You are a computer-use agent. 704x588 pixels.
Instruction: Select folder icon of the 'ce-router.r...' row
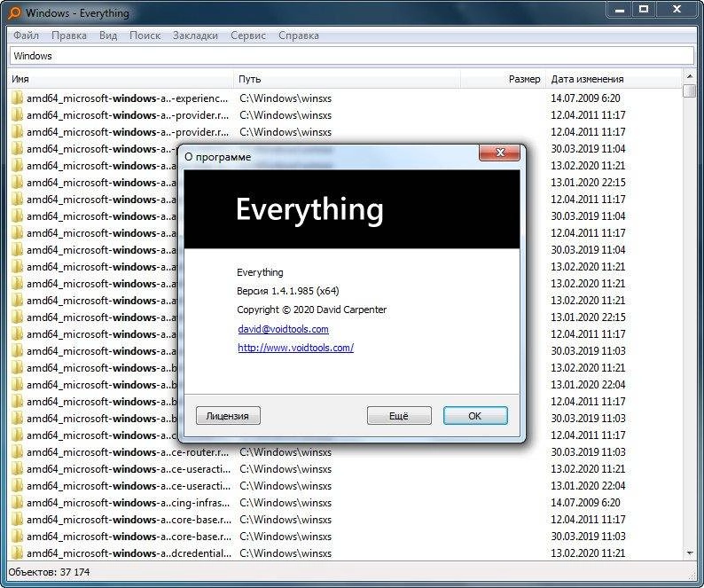17,452
